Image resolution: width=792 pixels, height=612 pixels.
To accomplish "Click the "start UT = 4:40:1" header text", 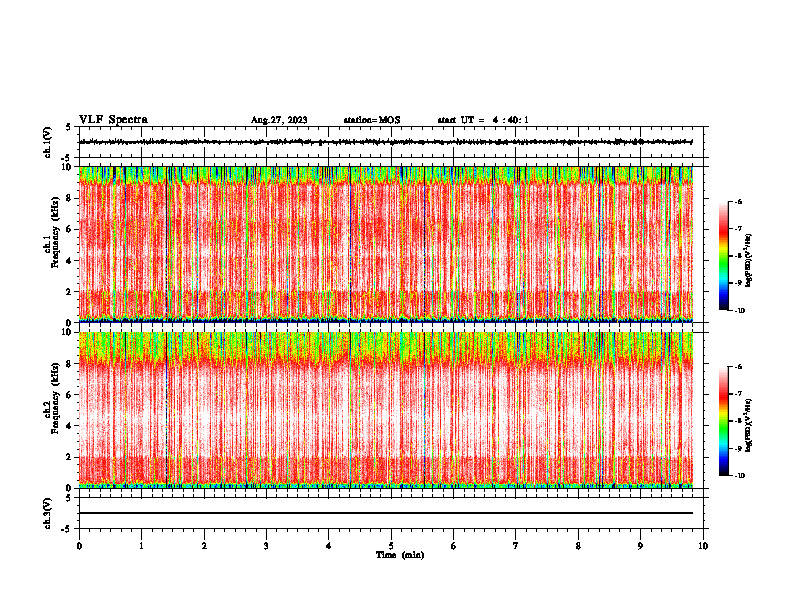I will 483,120.
